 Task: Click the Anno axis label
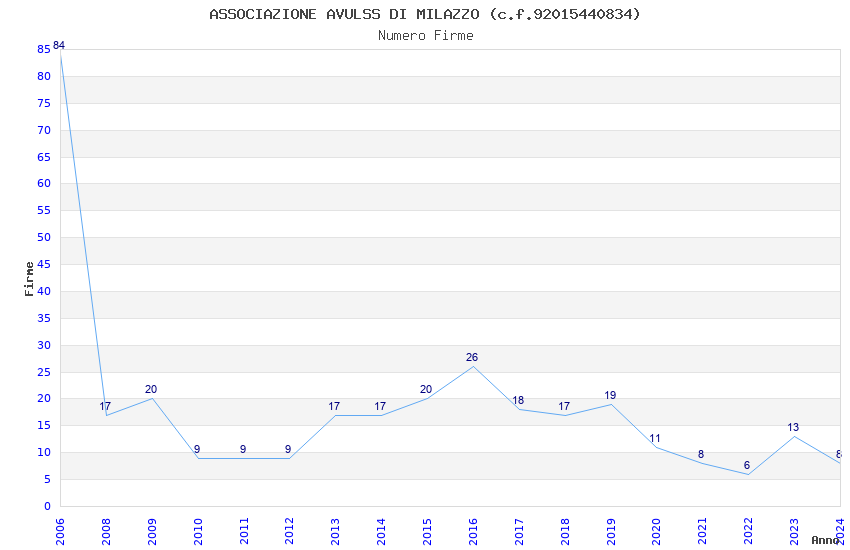[x=825, y=540]
